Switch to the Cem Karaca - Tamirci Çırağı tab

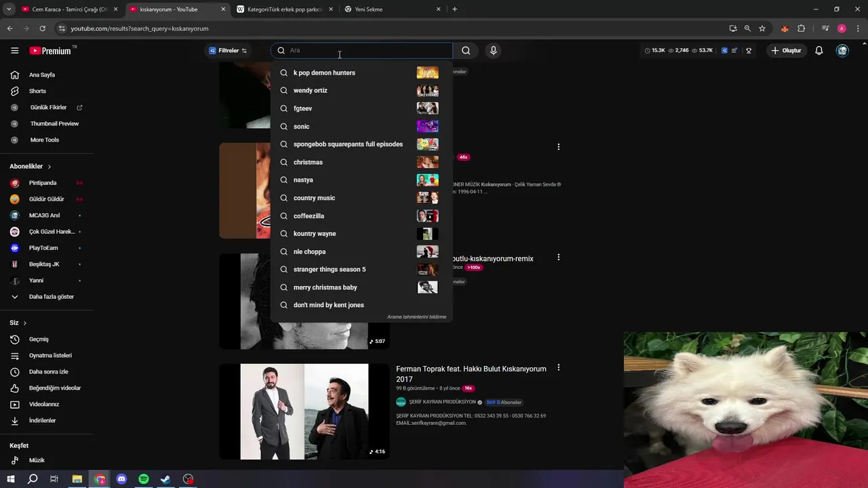(x=70, y=9)
